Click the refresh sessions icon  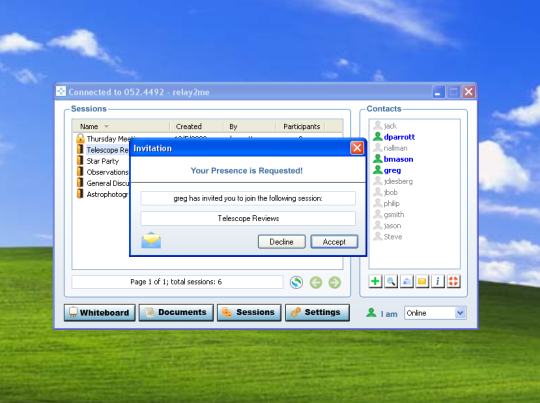tap(296, 282)
